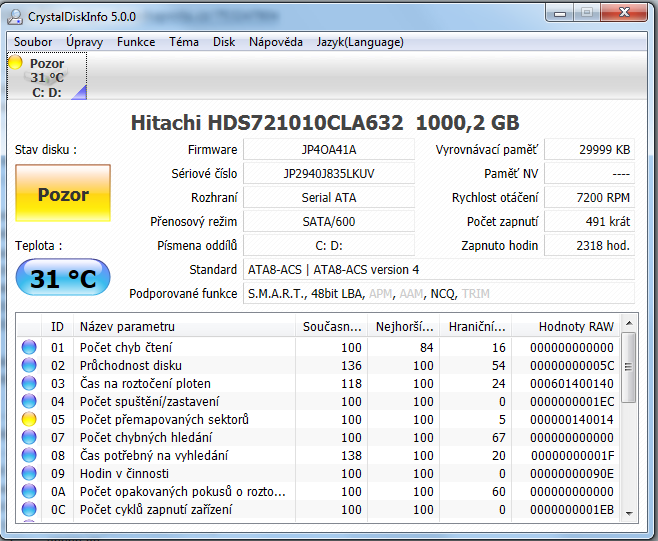This screenshot has width=658, height=541.
Task: Click the blue status dot for attribute 08
Action: click(x=29, y=455)
